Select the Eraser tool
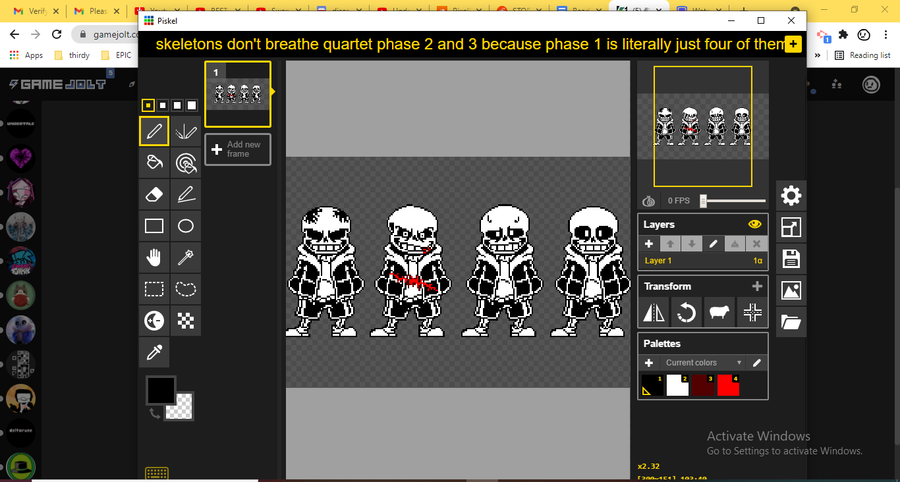Viewport: 900px width, 482px height. coord(154,195)
